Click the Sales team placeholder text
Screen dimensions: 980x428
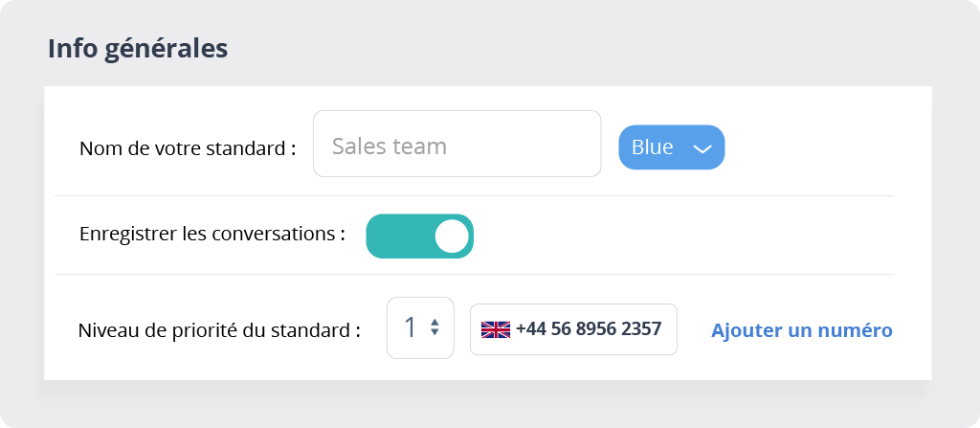pyautogui.click(x=390, y=146)
